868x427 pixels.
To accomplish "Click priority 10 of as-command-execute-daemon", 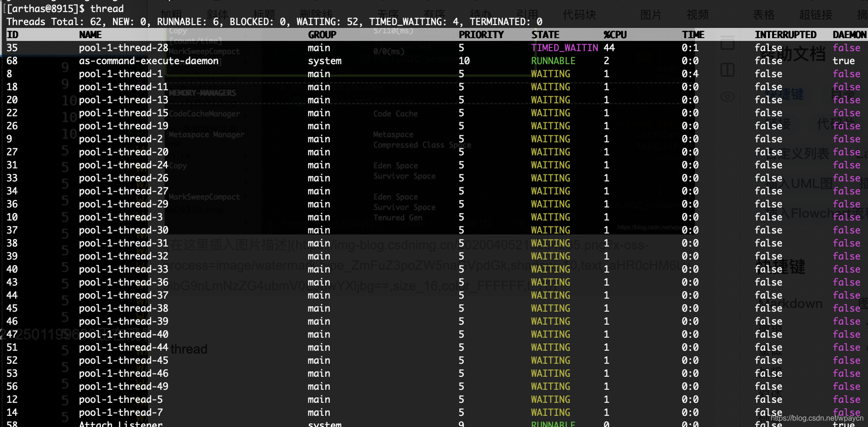I will coord(464,61).
